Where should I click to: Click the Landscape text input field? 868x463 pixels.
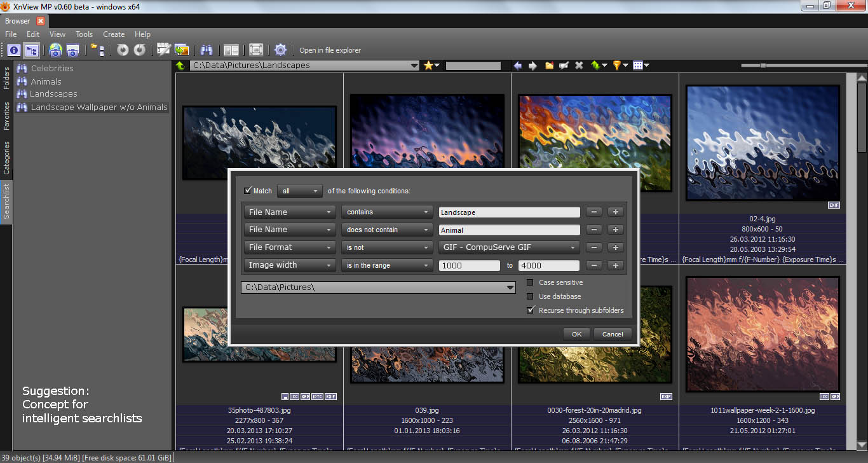click(x=509, y=212)
